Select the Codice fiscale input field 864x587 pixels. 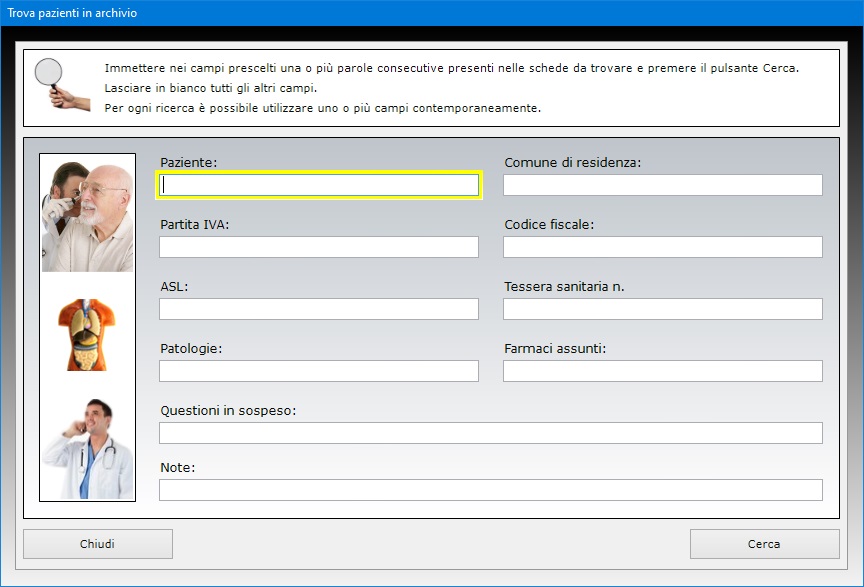point(663,247)
